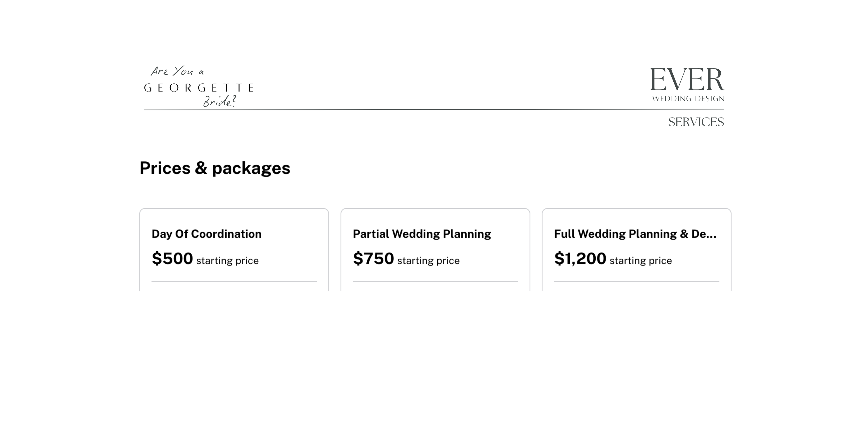Click the truncated Full Wedding Planning title
Viewport: 868px width, 434px height.
coord(635,234)
